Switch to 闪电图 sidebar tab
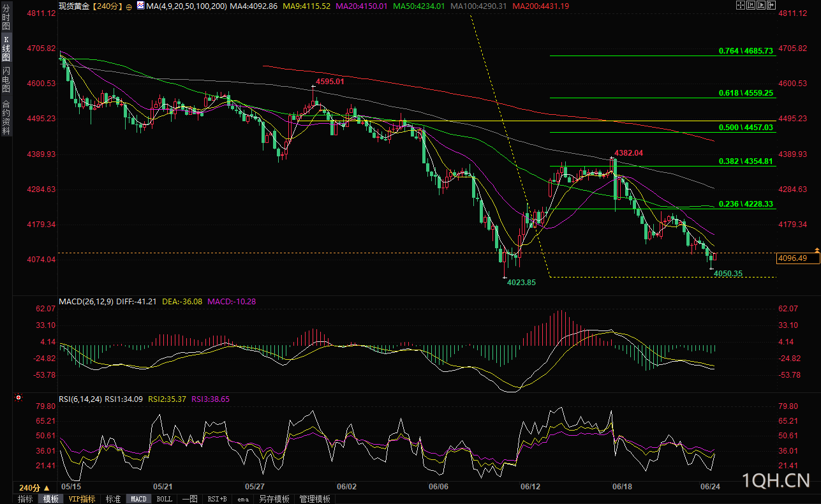 tap(6, 79)
